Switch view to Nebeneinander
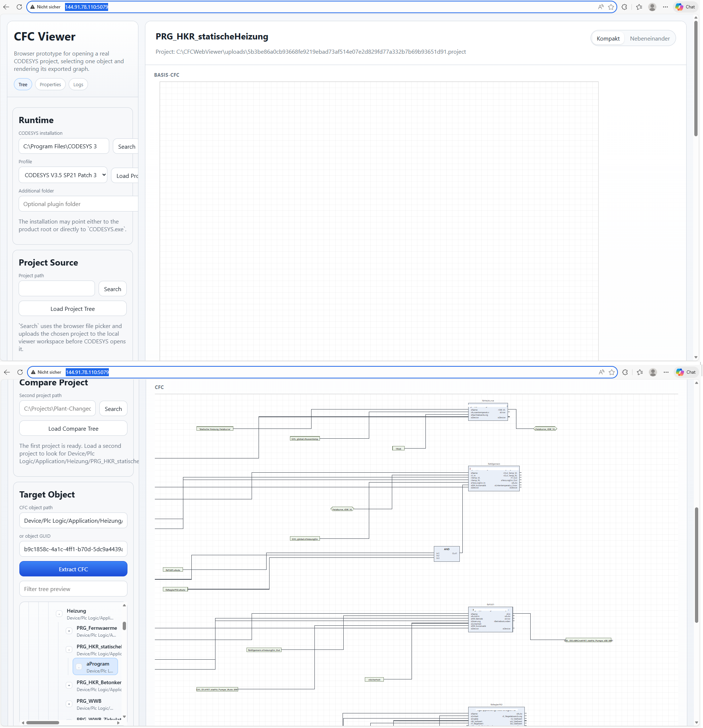Viewport: 703px width, 728px height. [650, 39]
